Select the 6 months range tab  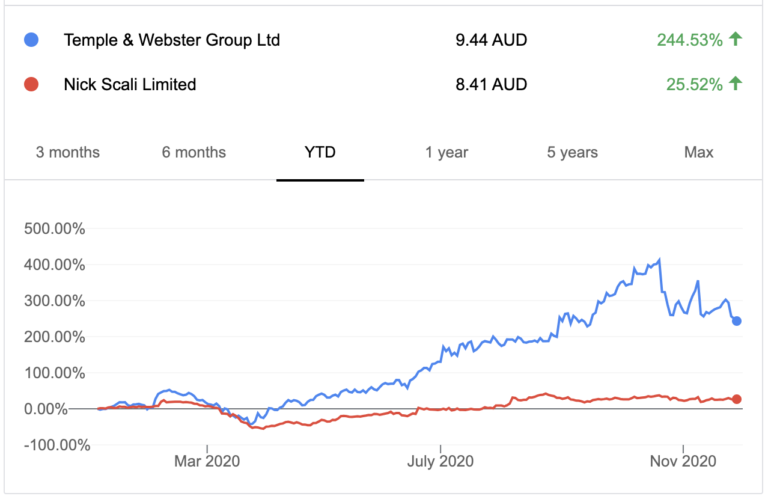(x=193, y=153)
